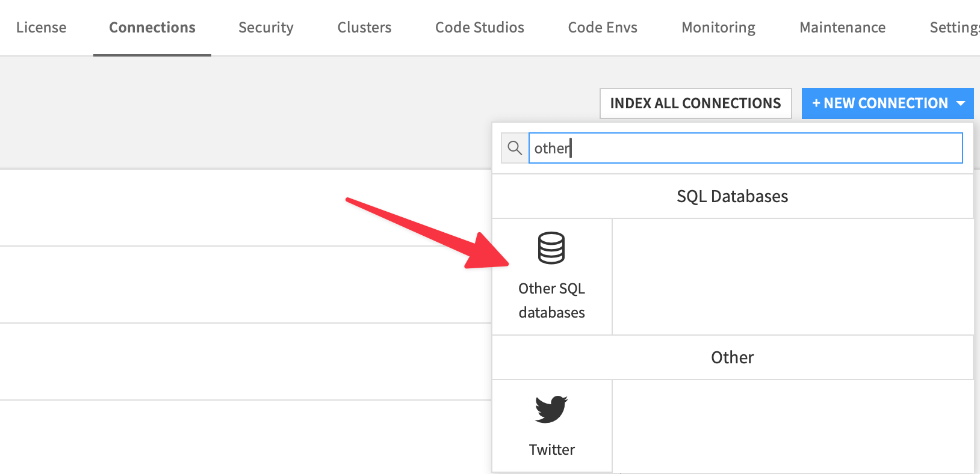Switch to the Connections tab
Viewport: 980px width, 474px height.
[152, 28]
